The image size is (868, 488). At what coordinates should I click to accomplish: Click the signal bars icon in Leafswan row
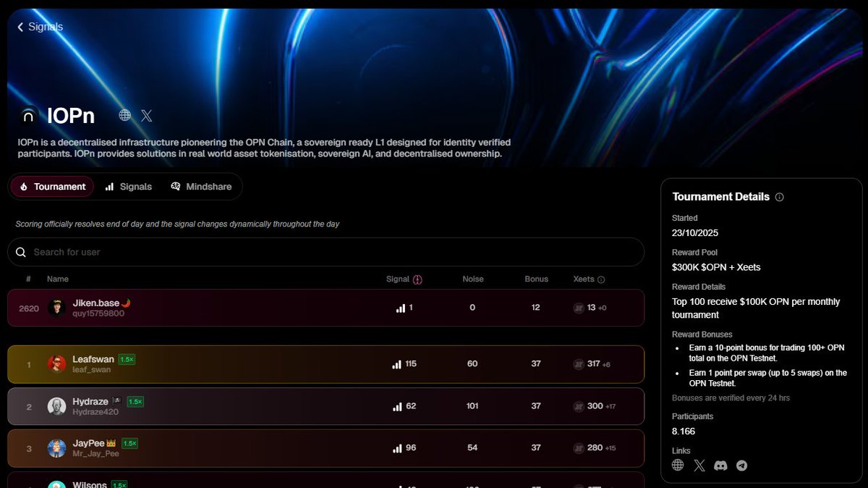(x=397, y=364)
